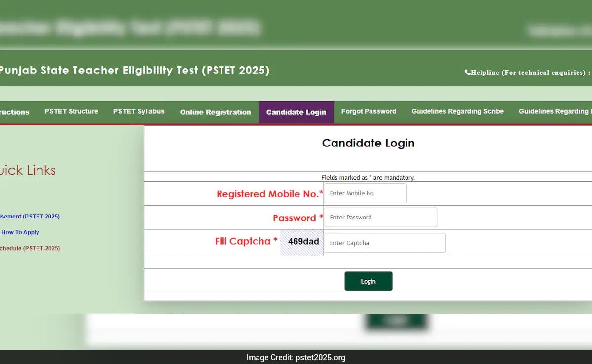Open the Advertisement (PSTET 2025) quick link
The width and height of the screenshot is (592, 364).
click(30, 217)
